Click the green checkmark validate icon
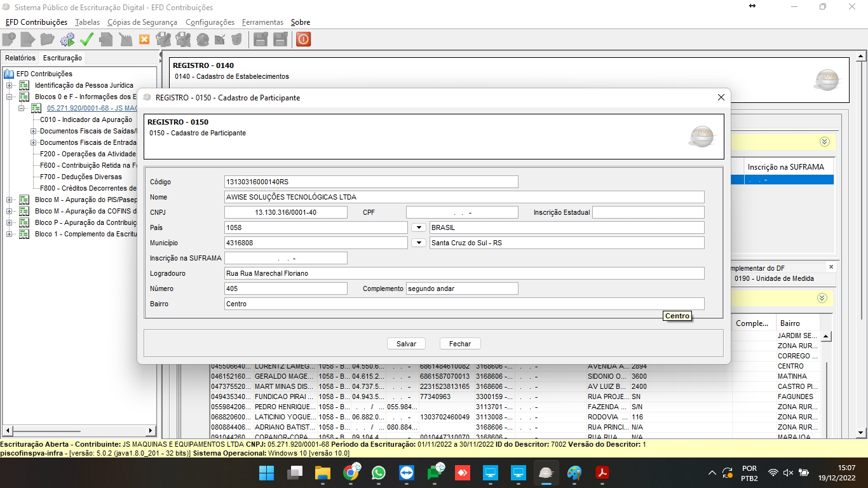Viewport: 868px width, 488px height. point(86,39)
